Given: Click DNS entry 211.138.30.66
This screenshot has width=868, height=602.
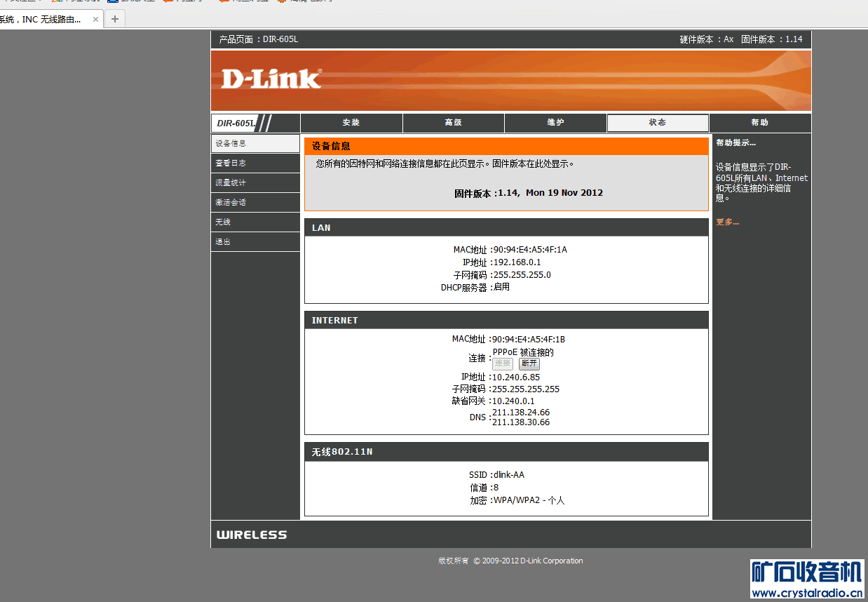Looking at the screenshot, I should (521, 422).
